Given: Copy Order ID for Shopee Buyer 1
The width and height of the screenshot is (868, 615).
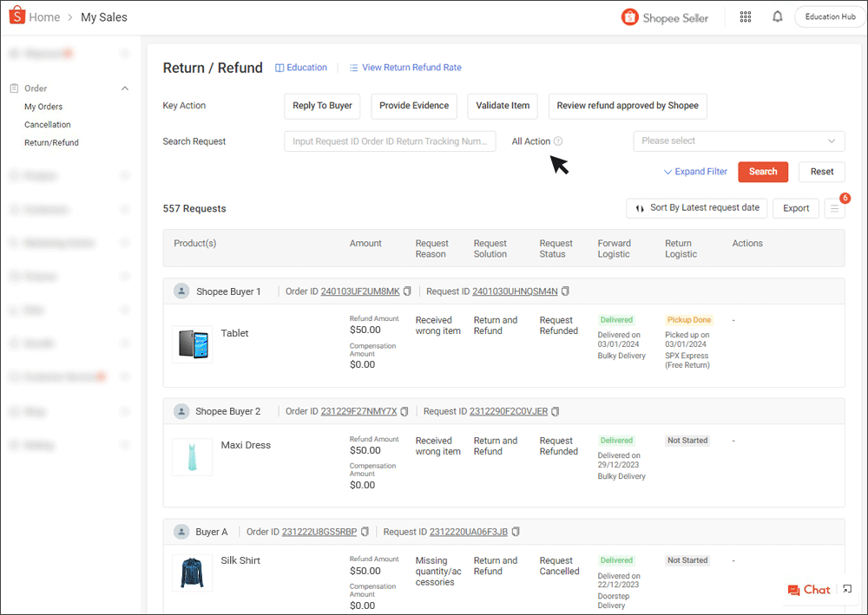Looking at the screenshot, I should [406, 291].
